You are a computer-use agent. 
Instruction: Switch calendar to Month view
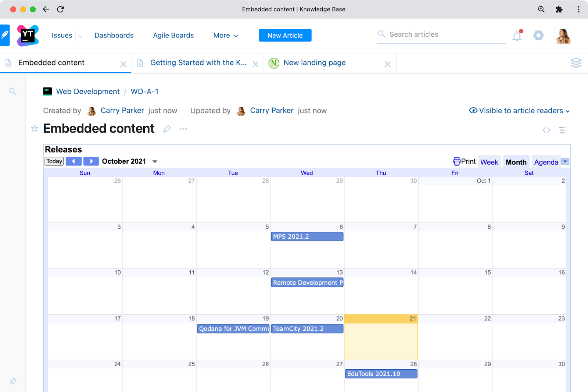pos(516,162)
